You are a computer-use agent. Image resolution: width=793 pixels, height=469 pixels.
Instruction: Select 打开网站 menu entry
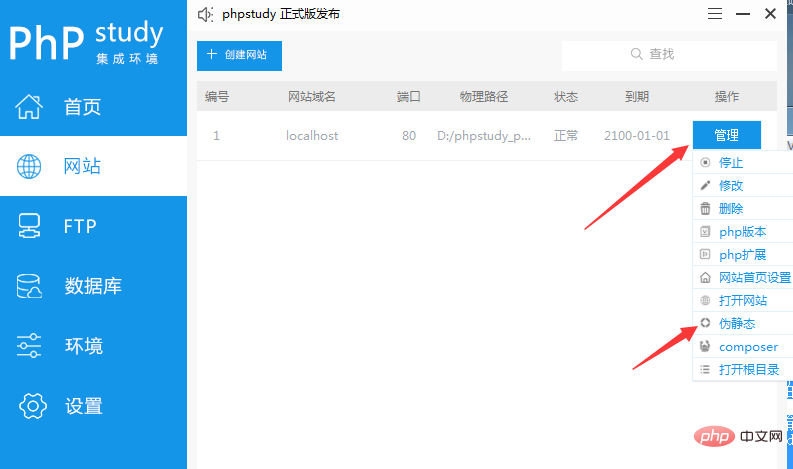click(x=743, y=301)
